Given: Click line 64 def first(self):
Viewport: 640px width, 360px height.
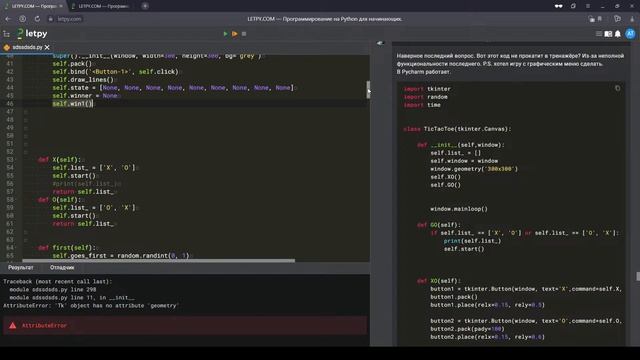Looking at the screenshot, I should point(67,248).
